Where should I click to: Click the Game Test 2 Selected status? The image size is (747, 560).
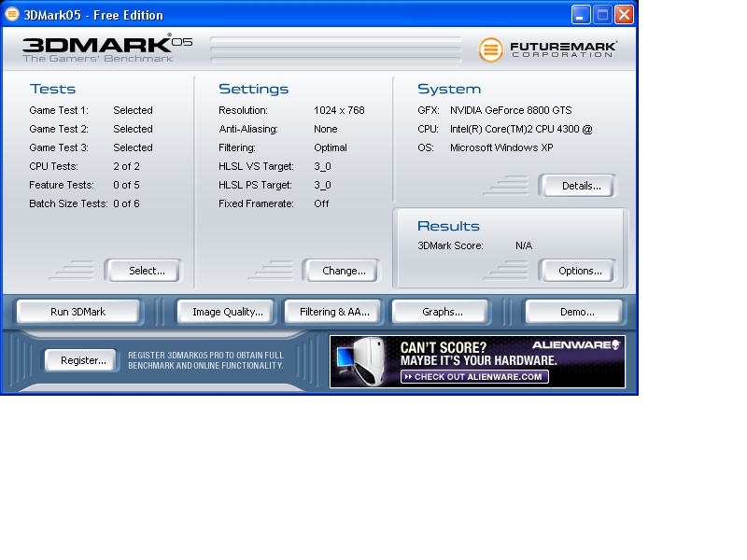click(x=133, y=129)
